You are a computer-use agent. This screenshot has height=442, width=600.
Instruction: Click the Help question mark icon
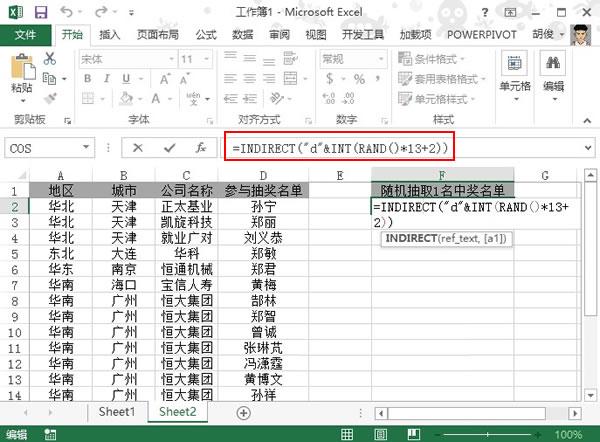485,12
